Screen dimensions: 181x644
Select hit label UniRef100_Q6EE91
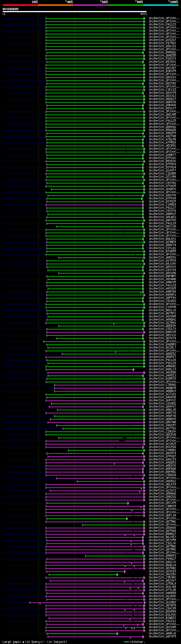(x=162, y=257)
